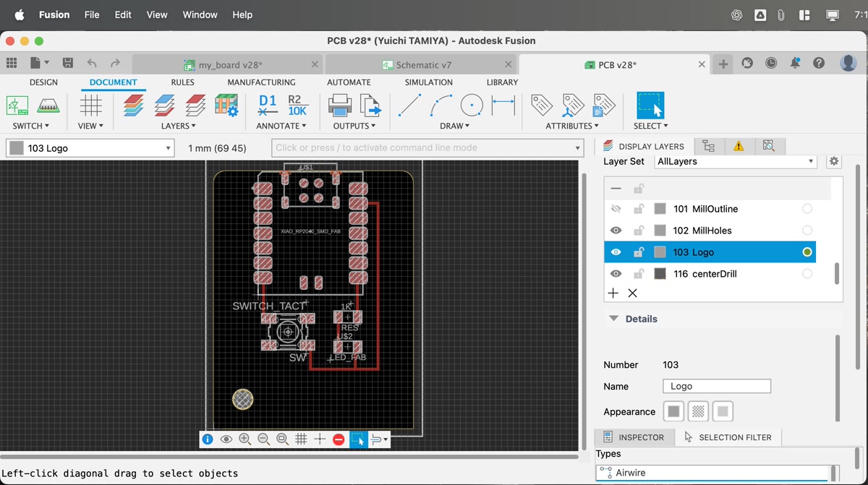Click the red stop icon in canvas toolbar
Viewport: 868px width, 485px height.
(x=339, y=439)
